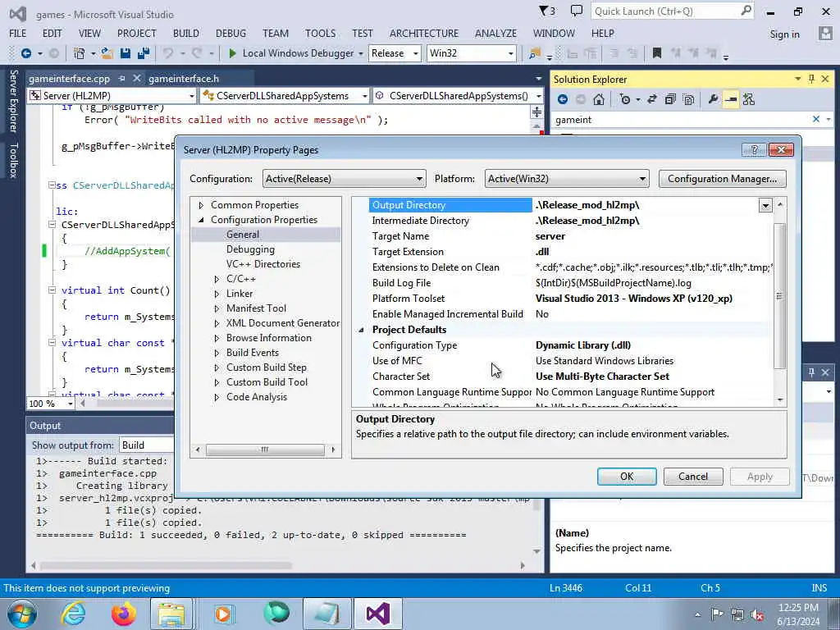Click the help question mark in Property Pages dialog
The height and width of the screenshot is (630, 840).
coord(754,149)
